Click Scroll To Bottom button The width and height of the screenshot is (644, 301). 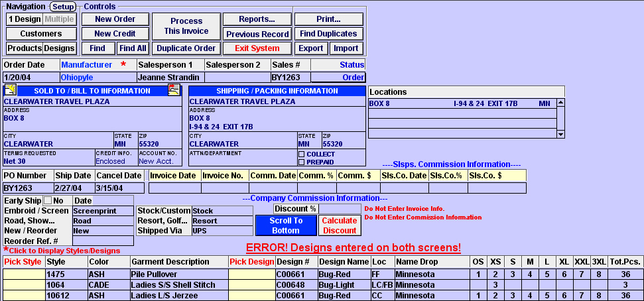click(287, 225)
